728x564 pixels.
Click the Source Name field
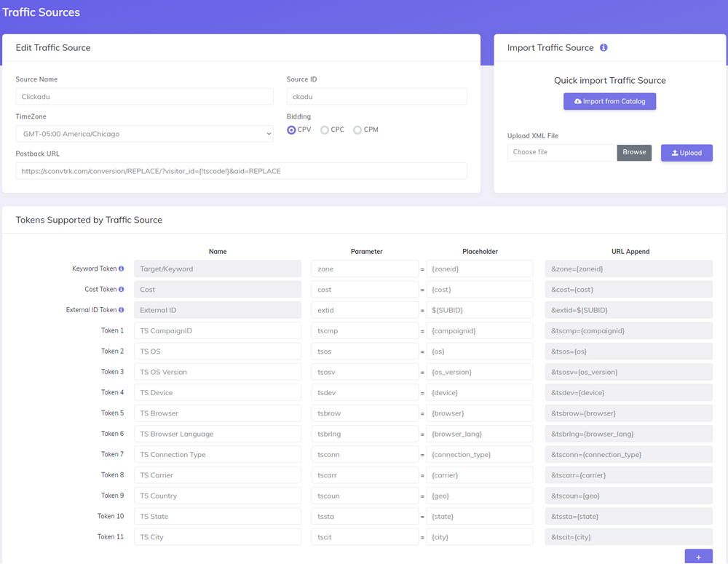[x=144, y=96]
